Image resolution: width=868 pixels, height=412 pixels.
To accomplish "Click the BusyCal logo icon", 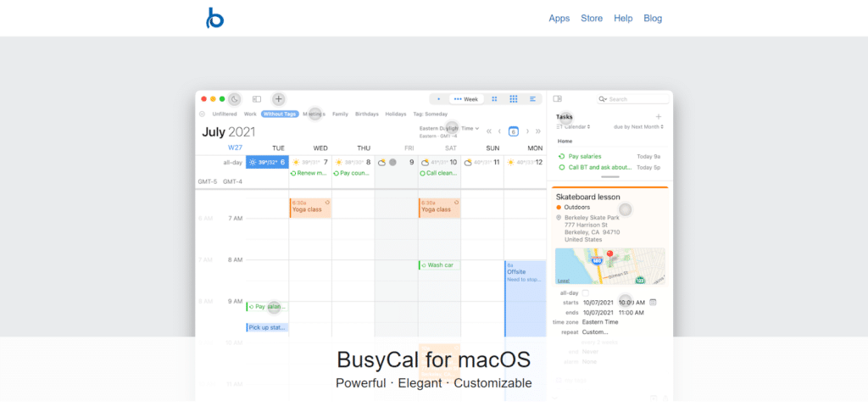I will tap(214, 18).
